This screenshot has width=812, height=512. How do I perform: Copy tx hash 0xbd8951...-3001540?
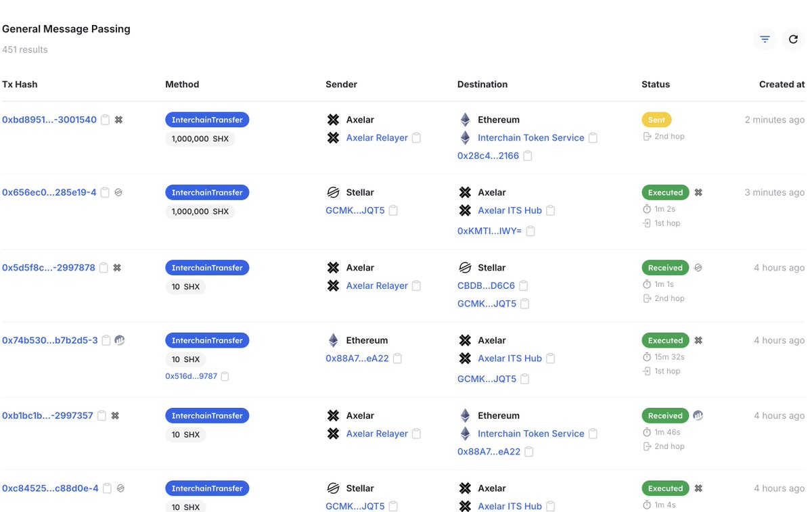coord(106,120)
